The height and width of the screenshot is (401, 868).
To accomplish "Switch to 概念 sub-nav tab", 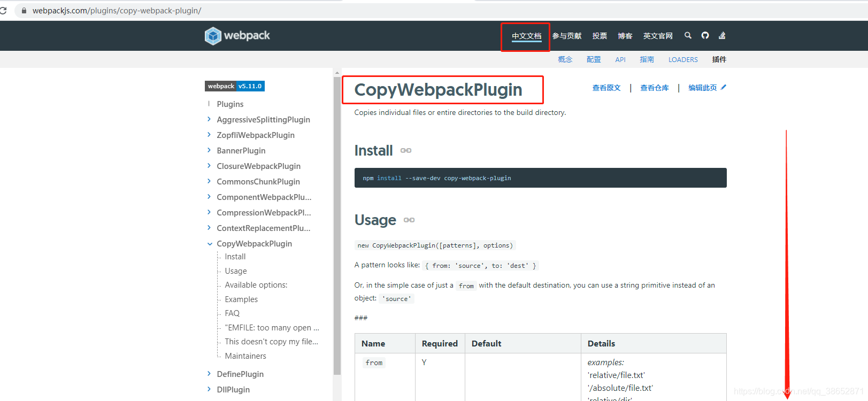I will pos(565,59).
